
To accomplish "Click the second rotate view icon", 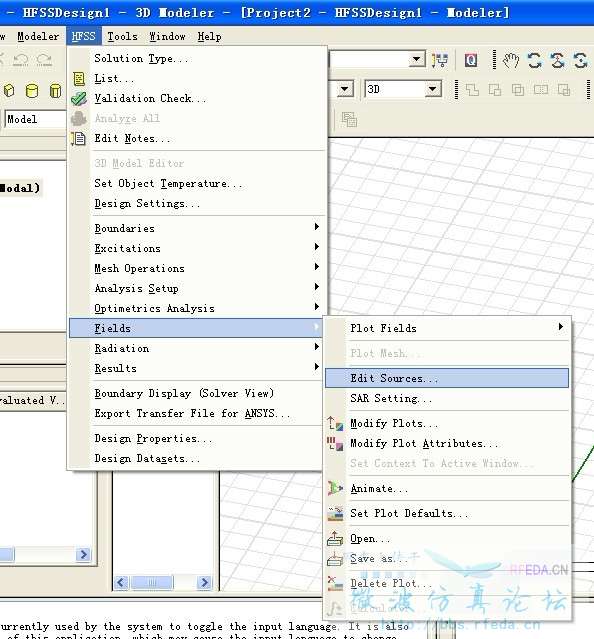I will [x=558, y=61].
